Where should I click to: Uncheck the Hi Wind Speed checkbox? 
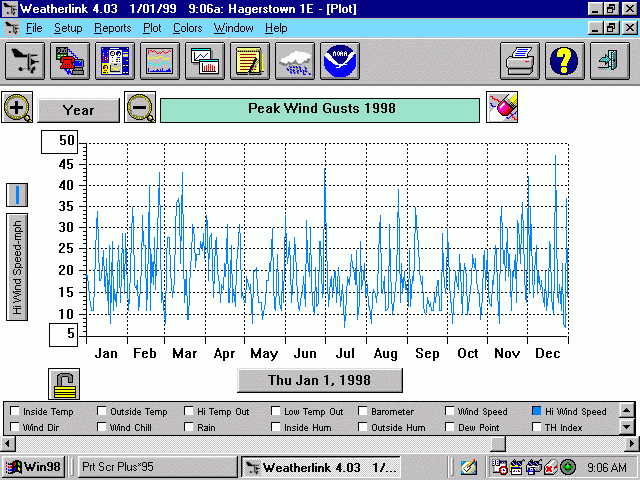[x=537, y=411]
